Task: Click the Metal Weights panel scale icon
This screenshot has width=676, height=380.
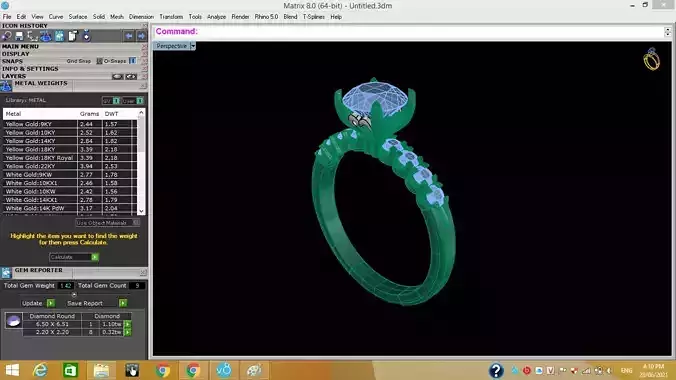Action: (6, 86)
